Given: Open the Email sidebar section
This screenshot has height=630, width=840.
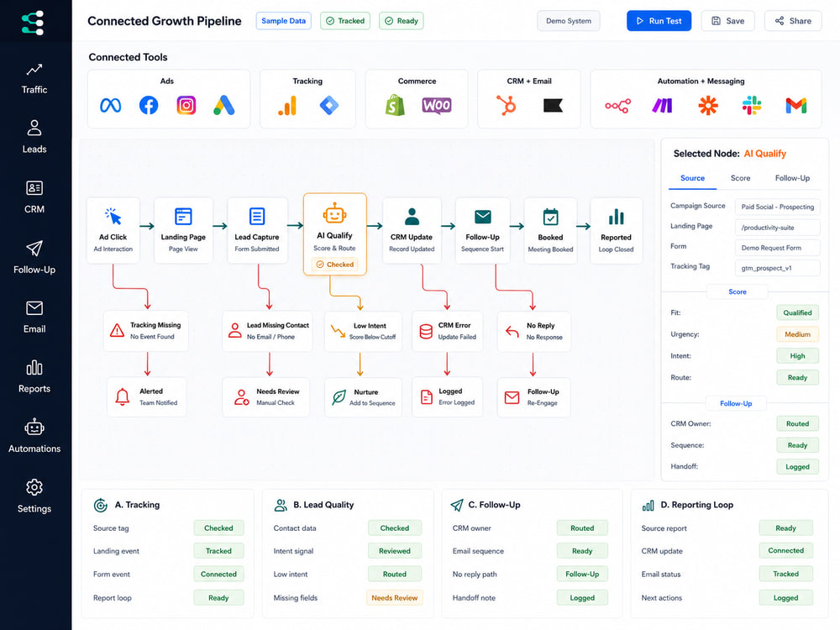Looking at the screenshot, I should [34, 318].
